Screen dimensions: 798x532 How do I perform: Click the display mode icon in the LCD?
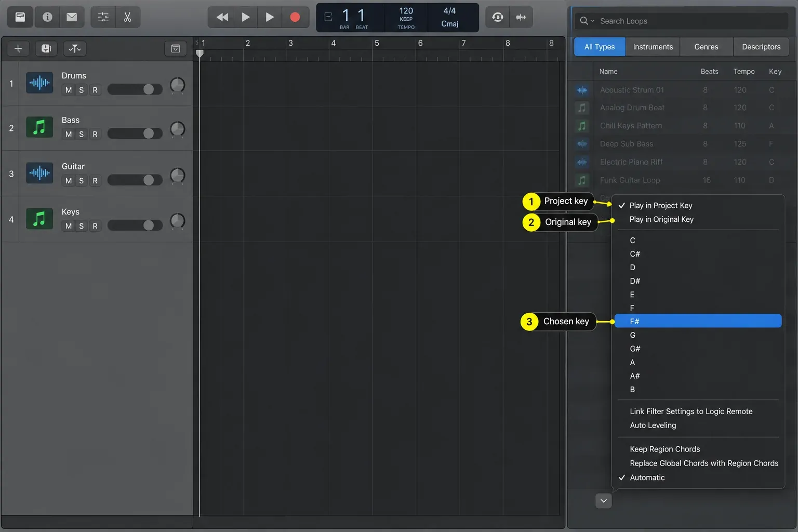pyautogui.click(x=328, y=17)
